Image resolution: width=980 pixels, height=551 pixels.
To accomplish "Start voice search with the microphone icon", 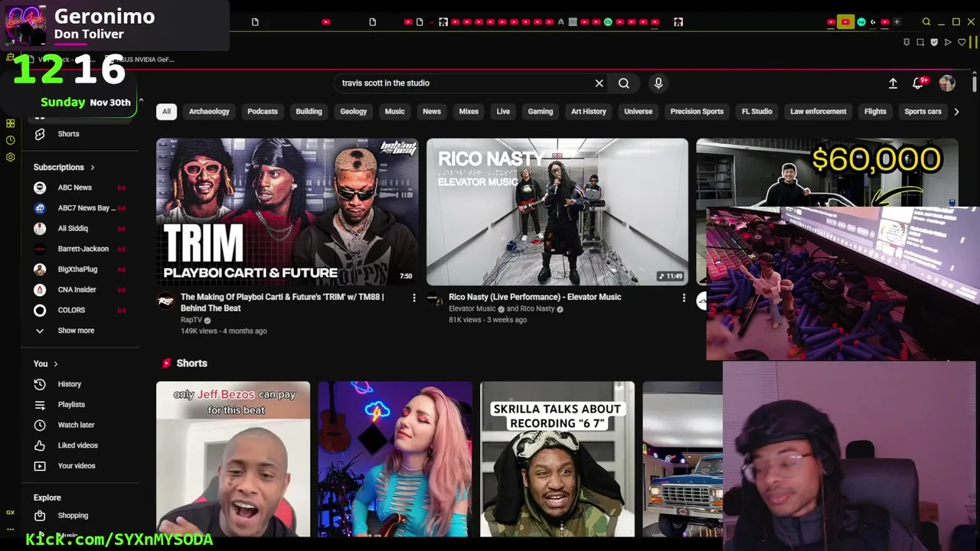I will click(x=658, y=83).
